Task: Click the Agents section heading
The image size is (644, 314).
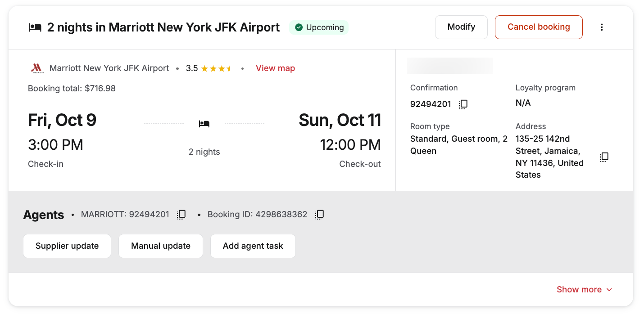Action: pos(44,215)
